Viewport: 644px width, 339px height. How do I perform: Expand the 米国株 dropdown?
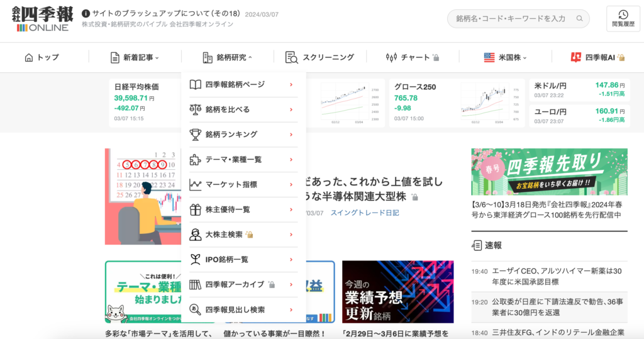coord(506,57)
